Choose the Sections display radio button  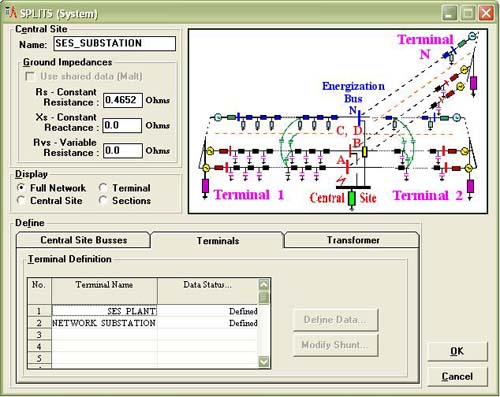103,200
